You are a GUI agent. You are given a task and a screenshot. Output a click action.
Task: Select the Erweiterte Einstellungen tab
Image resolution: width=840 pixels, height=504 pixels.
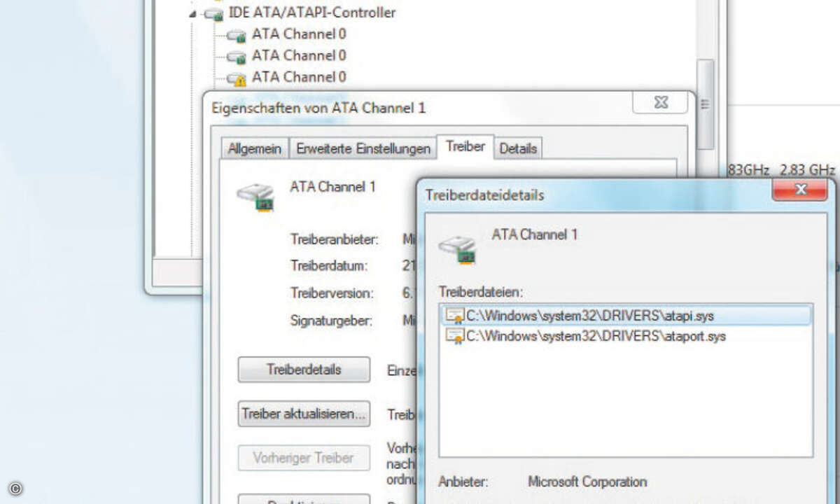point(362,148)
